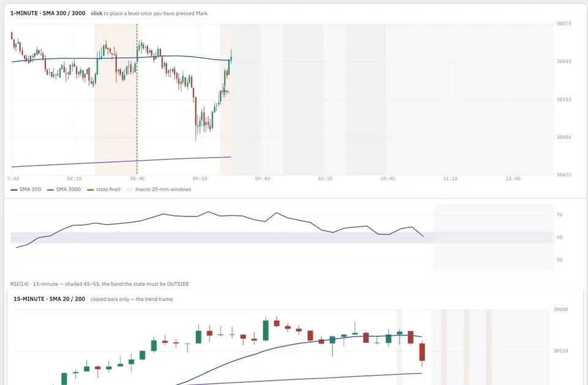The width and height of the screenshot is (588, 385).
Task: Click the 09:40 time axis label
Action: (x=263, y=178)
